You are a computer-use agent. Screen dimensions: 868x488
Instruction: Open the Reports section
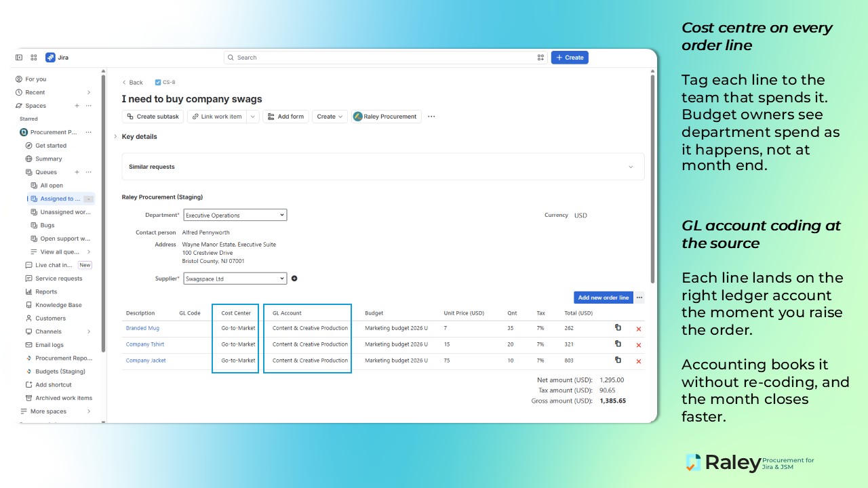[46, 291]
